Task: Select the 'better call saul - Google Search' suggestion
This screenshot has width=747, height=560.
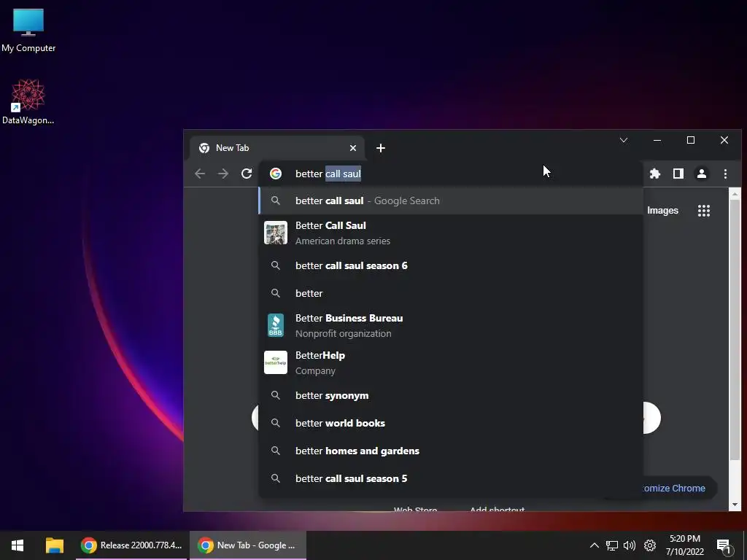Action: (x=451, y=201)
